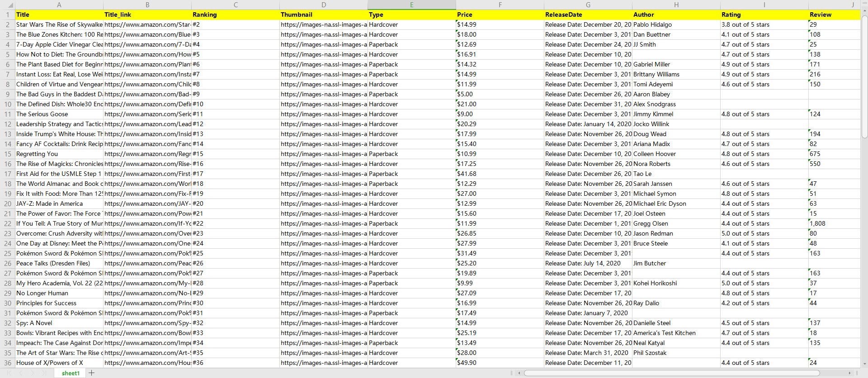Click the horizontal scrollbar left arrow
The width and height of the screenshot is (868, 378).
pos(519,373)
